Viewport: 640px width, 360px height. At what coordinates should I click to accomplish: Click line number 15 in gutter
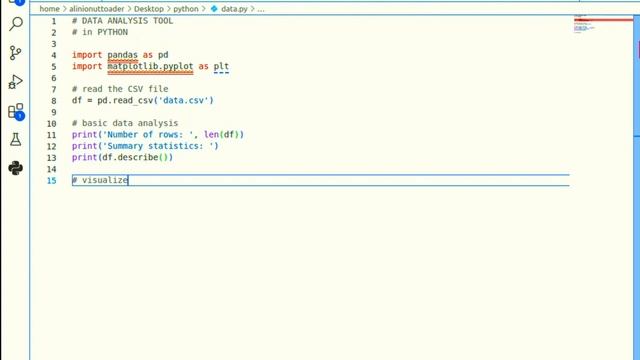(x=51, y=180)
